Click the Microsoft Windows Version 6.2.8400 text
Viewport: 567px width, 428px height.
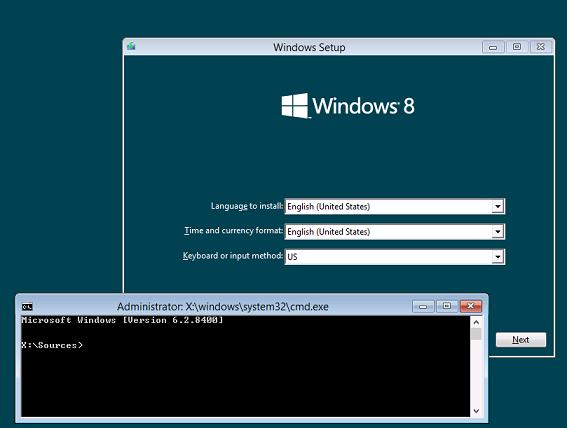122,320
